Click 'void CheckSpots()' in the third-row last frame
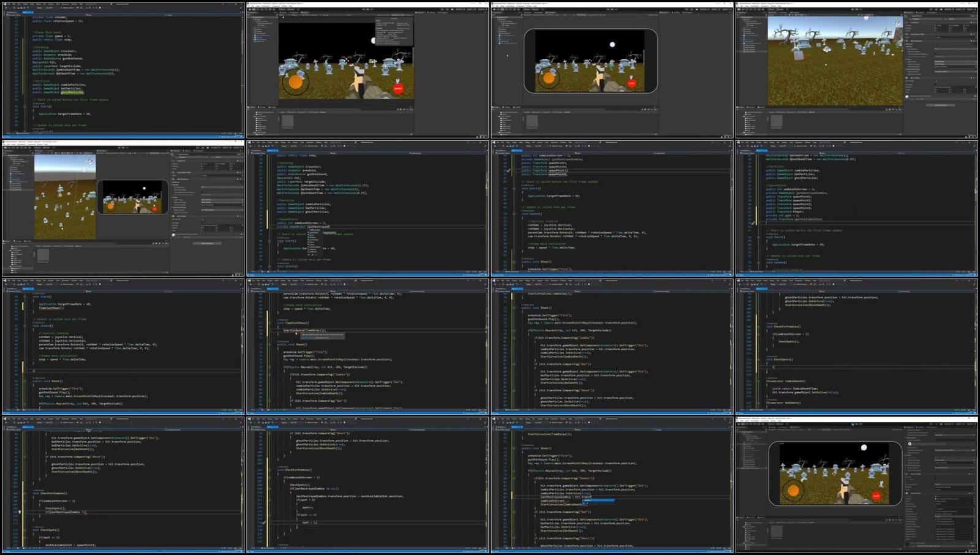The image size is (980, 555). click(779, 360)
